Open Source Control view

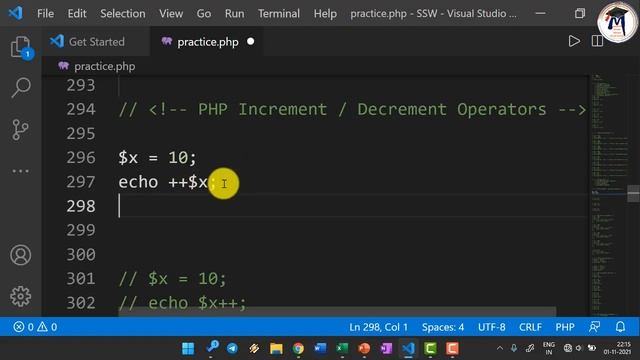pyautogui.click(x=20, y=130)
